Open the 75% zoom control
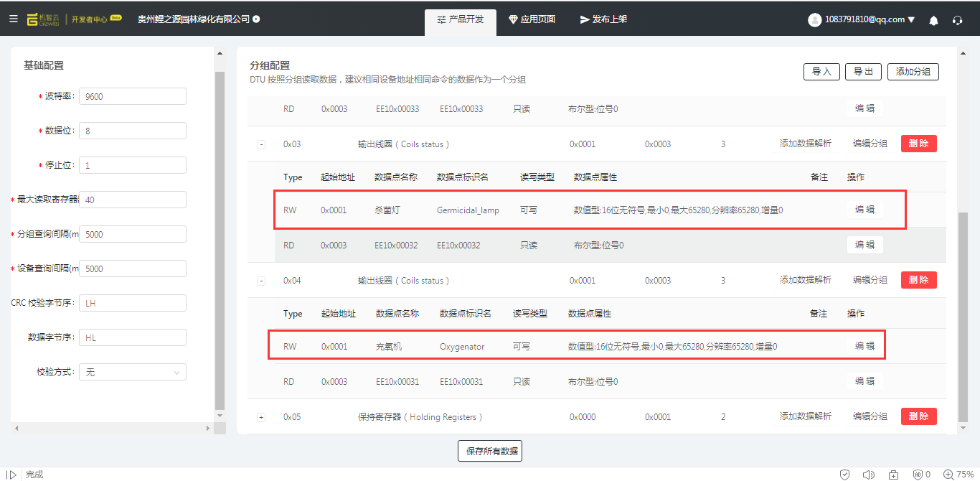The image size is (980, 481). click(x=958, y=475)
